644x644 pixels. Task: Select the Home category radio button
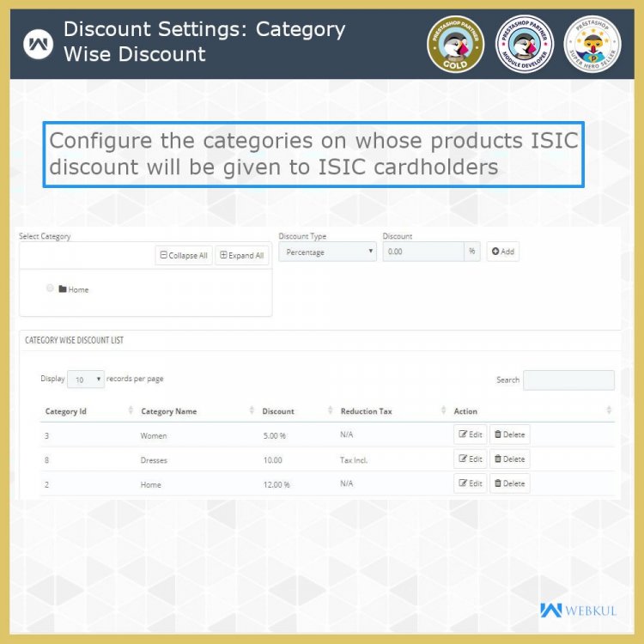coord(50,288)
